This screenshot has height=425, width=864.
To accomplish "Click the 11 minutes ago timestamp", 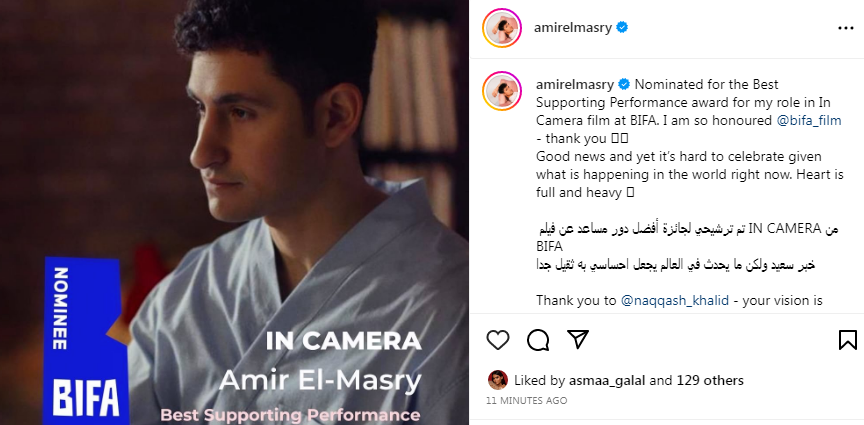I will coord(526,401).
